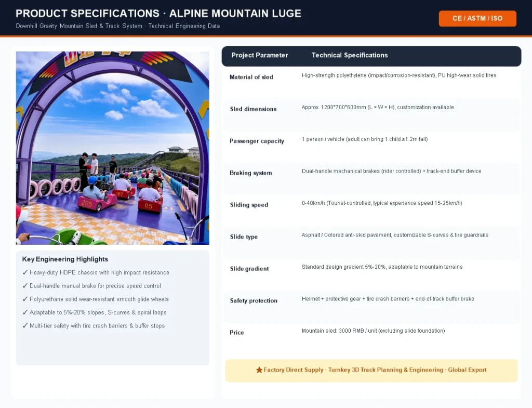
Task: Click the Slide type label
Action: click(x=244, y=236)
